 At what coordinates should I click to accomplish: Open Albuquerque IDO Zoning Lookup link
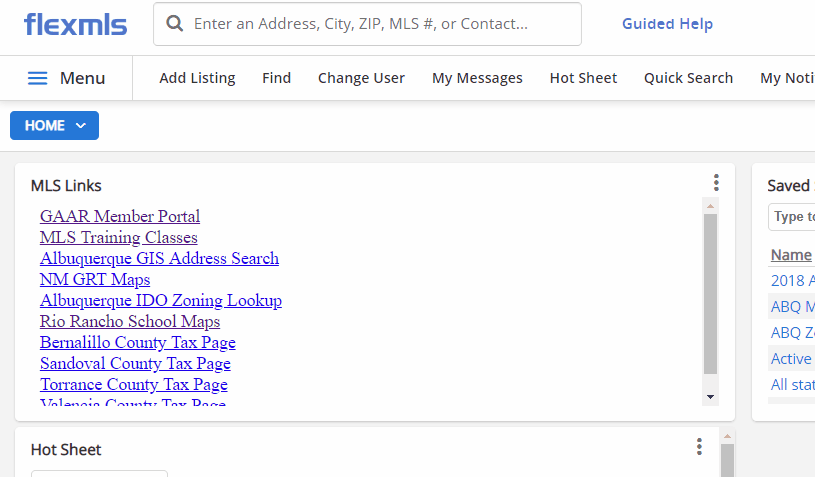161,300
